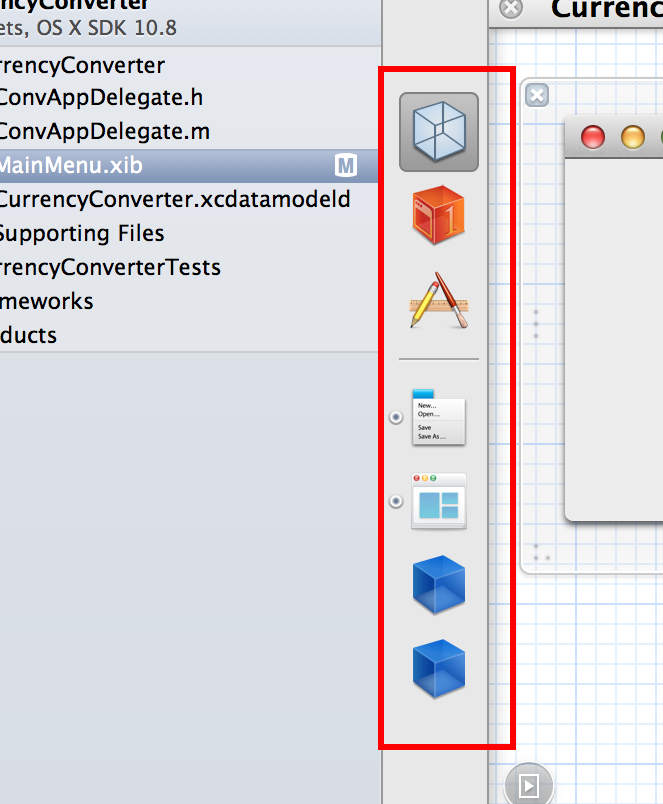Open MainMenu.xib in the navigator

point(189,166)
